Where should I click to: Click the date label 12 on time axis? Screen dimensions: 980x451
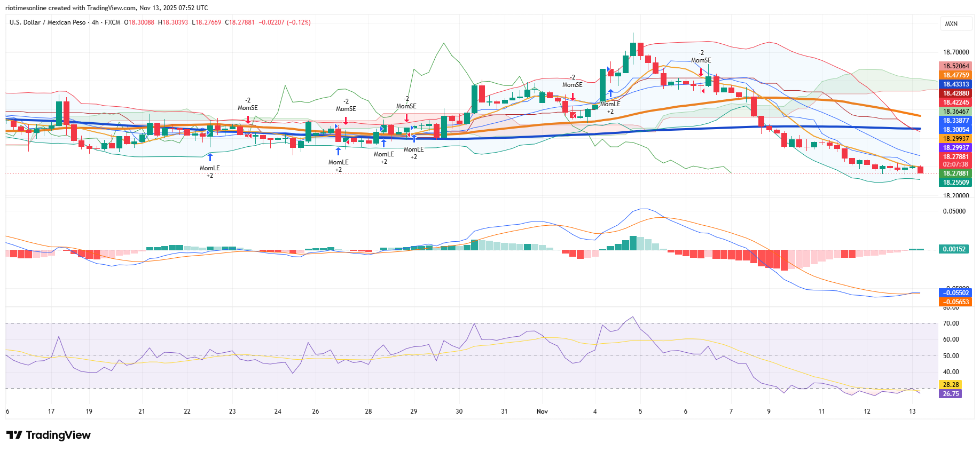(x=867, y=412)
